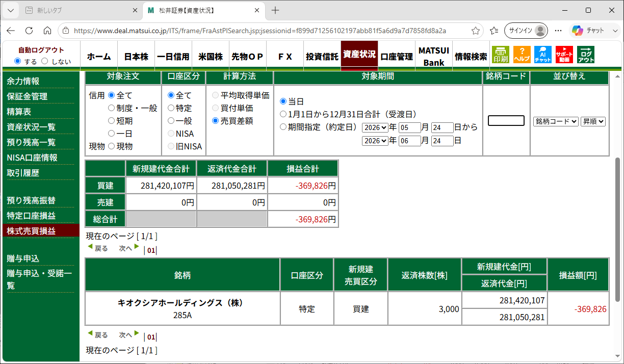The width and height of the screenshot is (624, 364).
Task: Open the ホーム menu
Action: pos(99,57)
